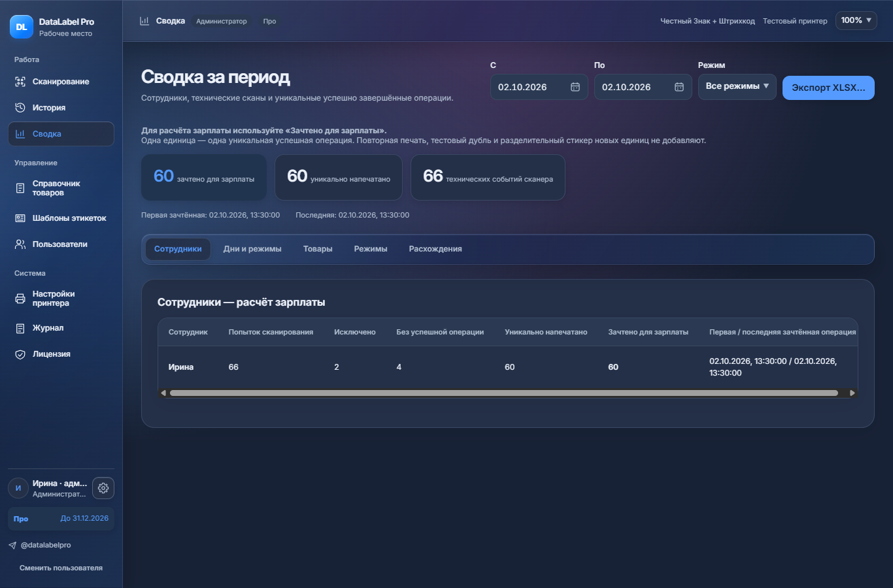The height and width of the screenshot is (588, 893).
Task: Switch to the Сотрудники tab
Action: tap(178, 249)
